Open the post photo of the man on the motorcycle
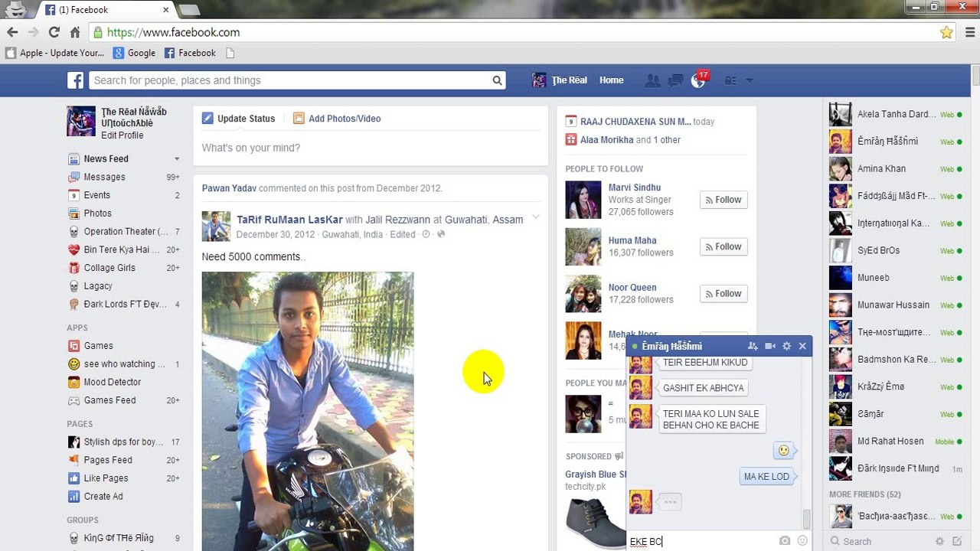Screen dimensions: 980x551 coord(308,412)
